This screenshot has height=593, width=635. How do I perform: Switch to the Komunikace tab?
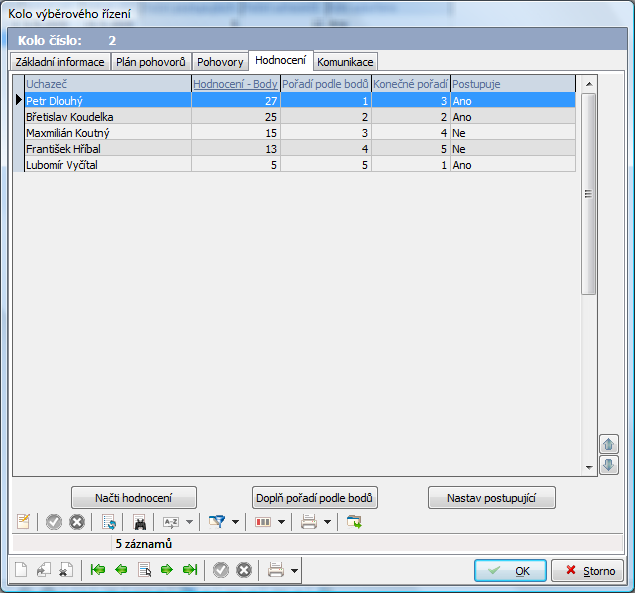pyautogui.click(x=346, y=62)
